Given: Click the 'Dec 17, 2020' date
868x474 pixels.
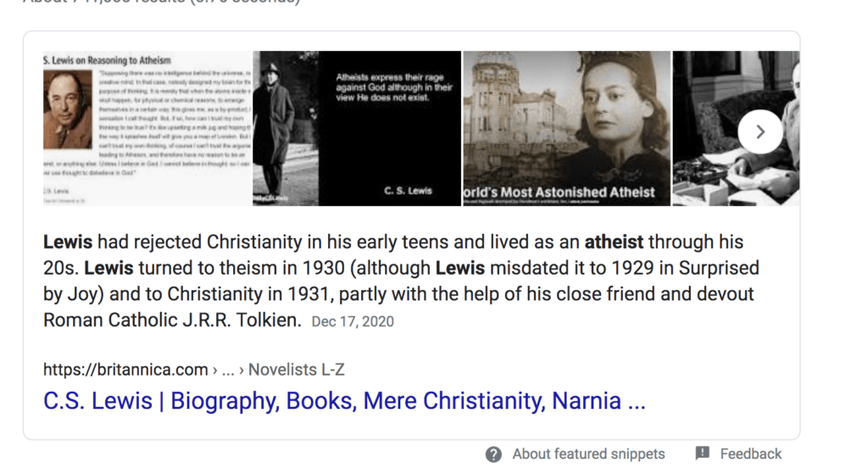Looking at the screenshot, I should (x=353, y=321).
